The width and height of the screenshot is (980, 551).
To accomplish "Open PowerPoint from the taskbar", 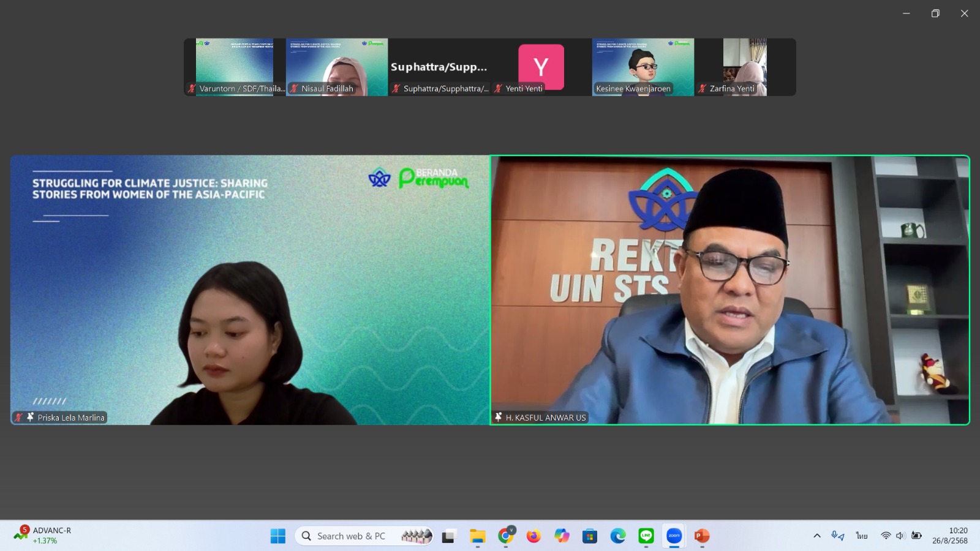I will tap(702, 536).
